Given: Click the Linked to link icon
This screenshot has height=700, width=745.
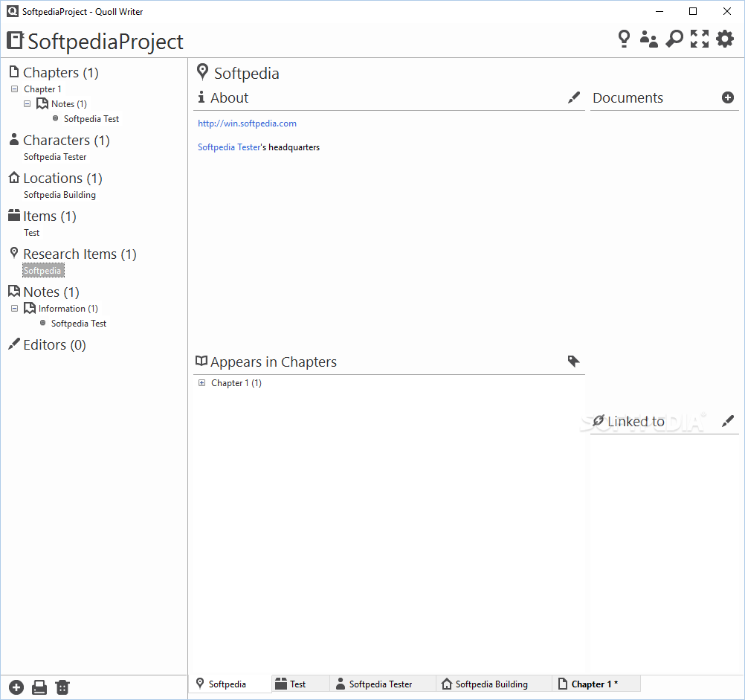Looking at the screenshot, I should [x=599, y=420].
